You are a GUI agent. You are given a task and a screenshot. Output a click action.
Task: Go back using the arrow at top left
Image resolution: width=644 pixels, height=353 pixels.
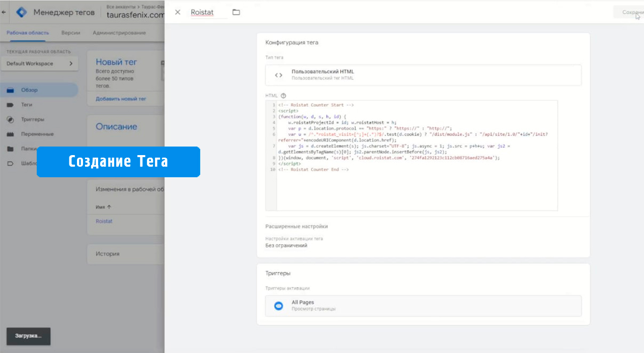click(4, 12)
